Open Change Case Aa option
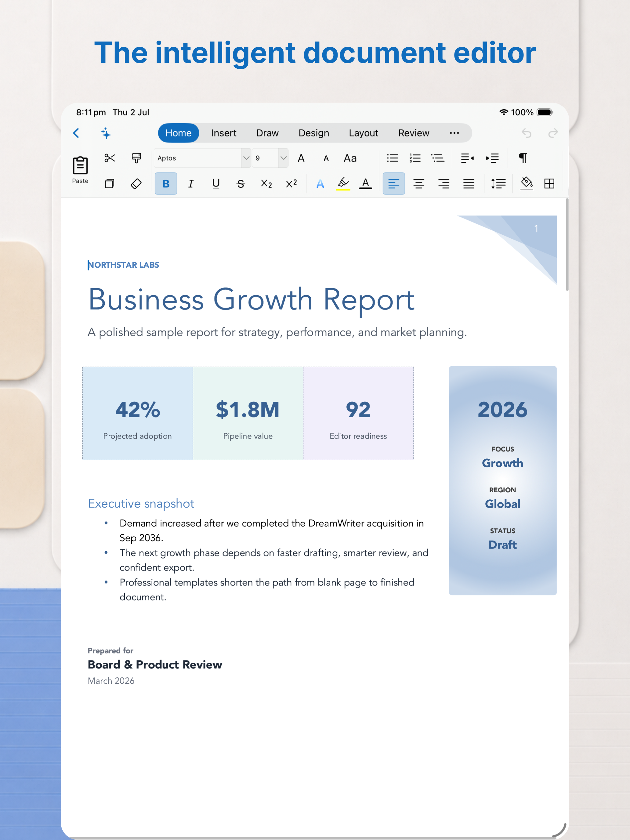The image size is (630, 840). point(350,158)
